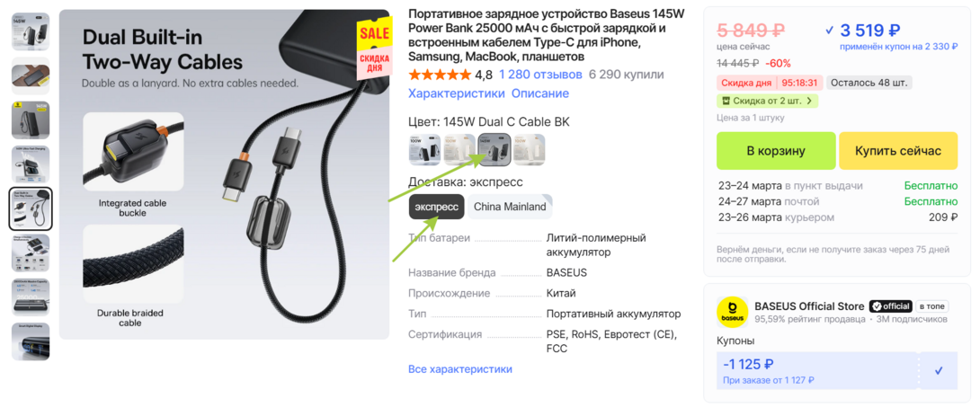Click the star rating icons
980x416 pixels.
pyautogui.click(x=440, y=75)
